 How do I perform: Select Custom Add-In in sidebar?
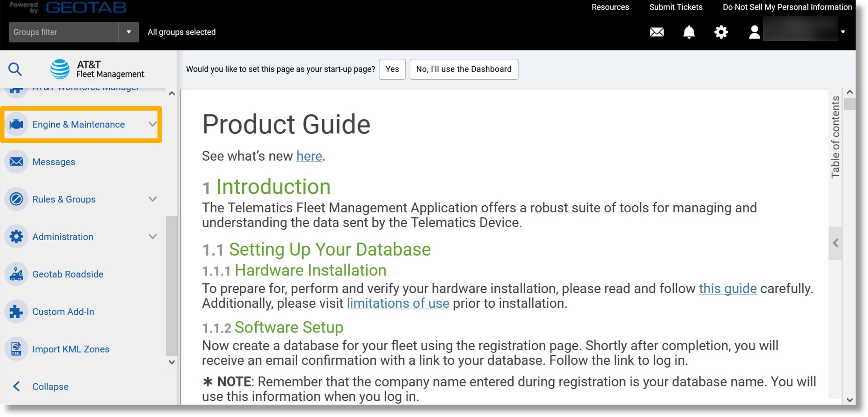[63, 311]
